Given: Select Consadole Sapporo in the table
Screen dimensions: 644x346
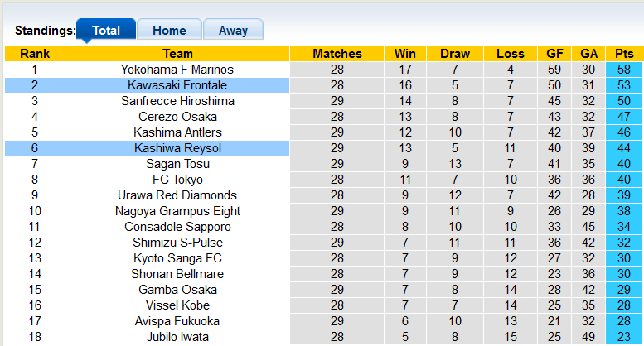Looking at the screenshot, I should pos(177,227).
